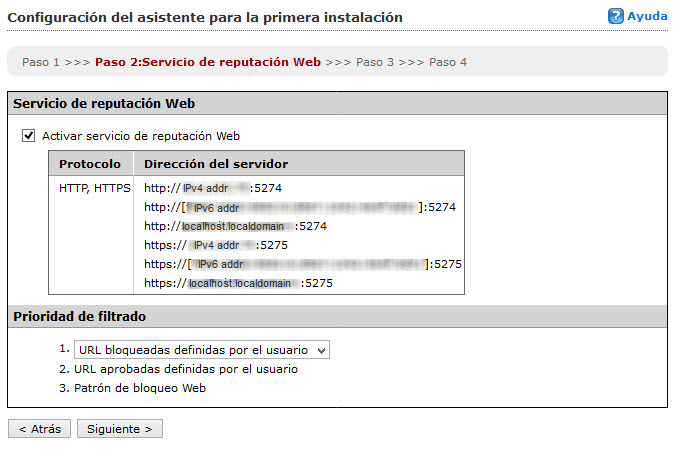Click the Protocolo column header
This screenshot has width=684, height=460.
tap(90, 163)
